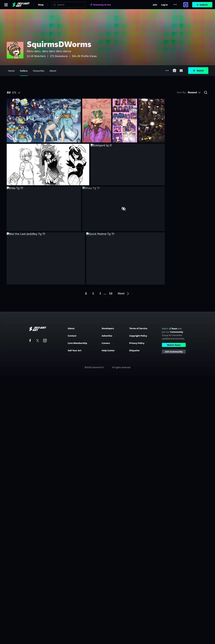Click footer Core Membership link
215x644 pixels.
tap(77, 343)
